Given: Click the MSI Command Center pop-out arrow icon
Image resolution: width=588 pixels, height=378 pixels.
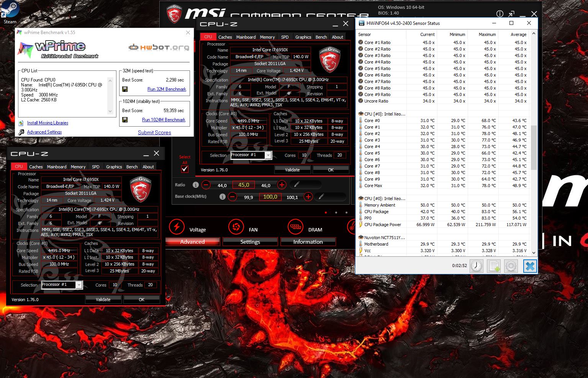Looking at the screenshot, I should (x=511, y=14).
